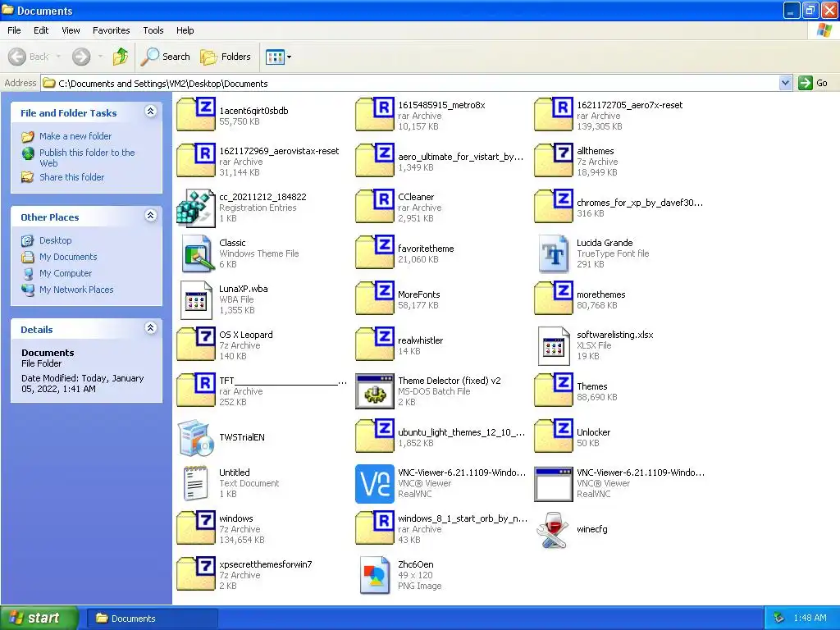
Task: Open the Tools menu
Action: [153, 30]
